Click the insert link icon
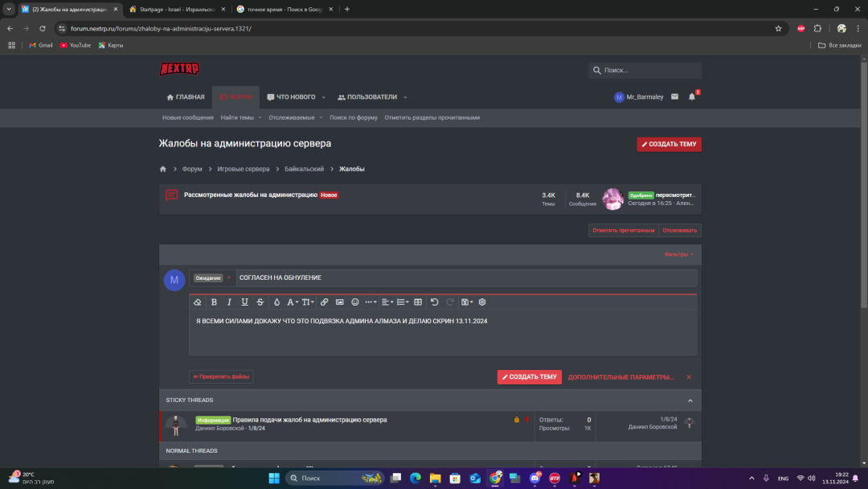The image size is (868, 489). coord(325,302)
